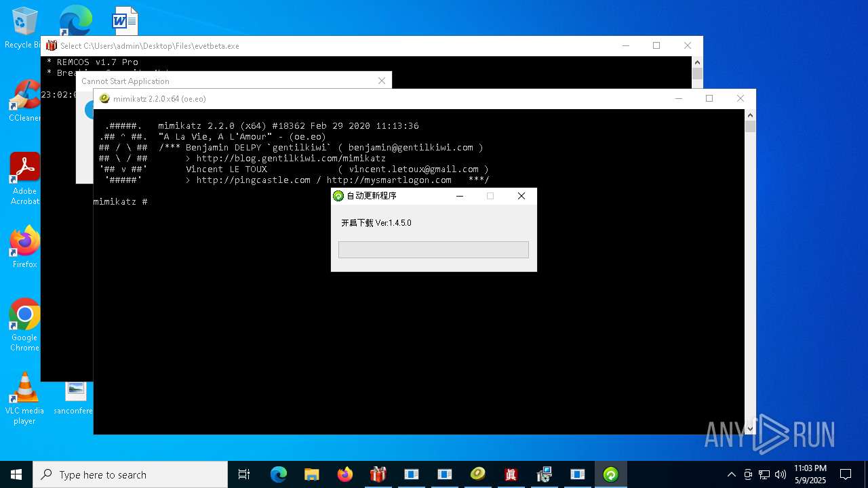The height and width of the screenshot is (488, 868).
Task: Open the Google Chrome desktop shortcut
Action: (x=24, y=325)
